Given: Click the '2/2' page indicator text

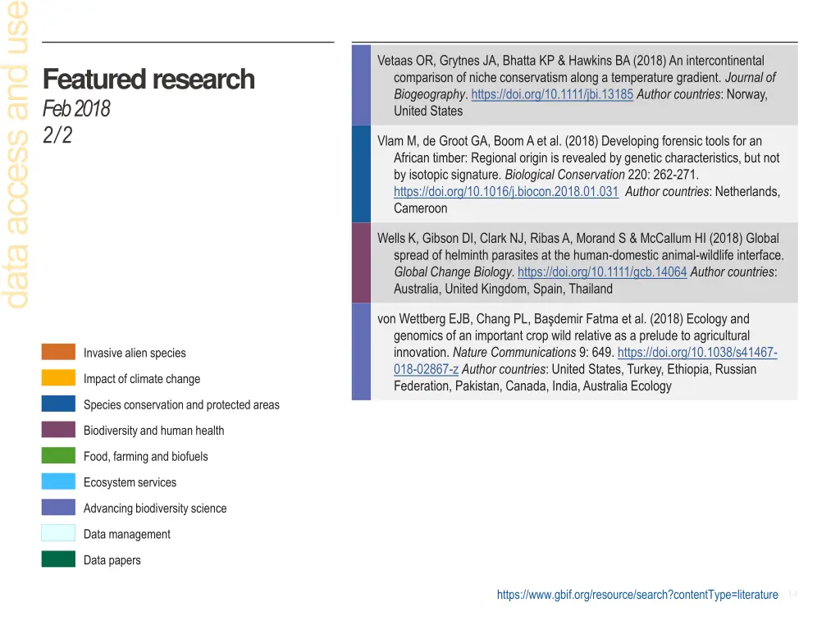Looking at the screenshot, I should (x=57, y=135).
